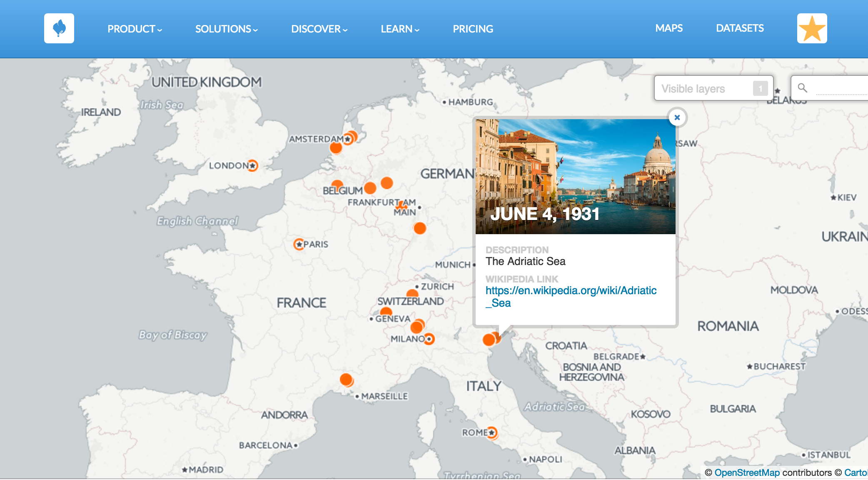
Task: Open the Datasets section
Action: (x=740, y=28)
